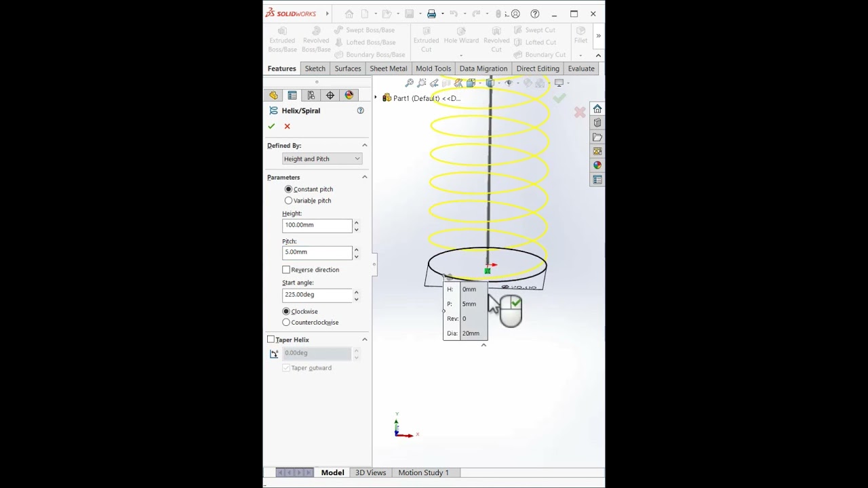Expand the SolidWorks menu arrow next to logo
The image size is (868, 488).
pos(327,14)
